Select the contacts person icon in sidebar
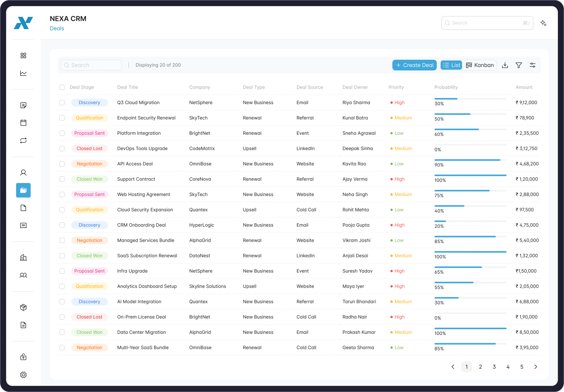The image size is (564, 392). click(x=23, y=173)
